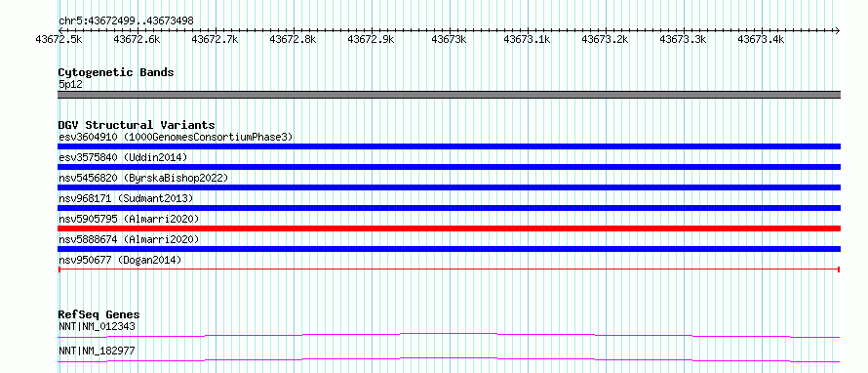
Task: Select the nsv968171 (Sudmant2013) blue bar
Action: [x=449, y=208]
